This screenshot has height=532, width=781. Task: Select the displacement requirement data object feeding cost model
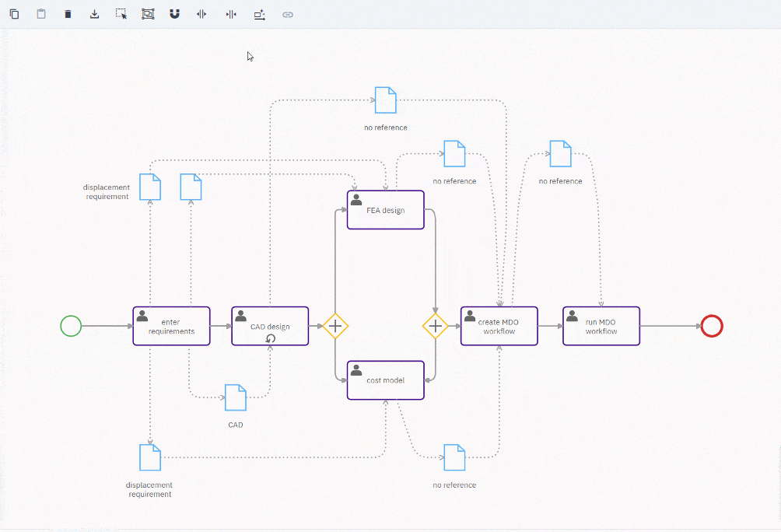tap(150, 457)
